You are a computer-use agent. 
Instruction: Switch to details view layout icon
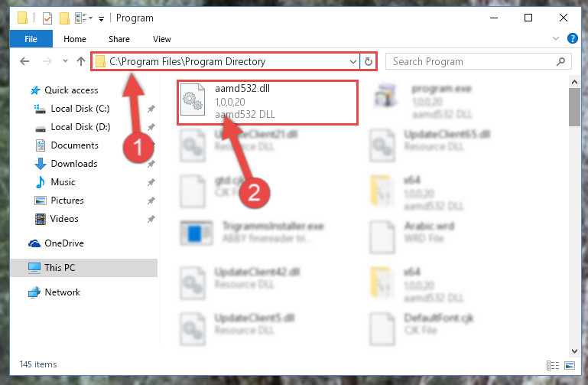(553, 365)
